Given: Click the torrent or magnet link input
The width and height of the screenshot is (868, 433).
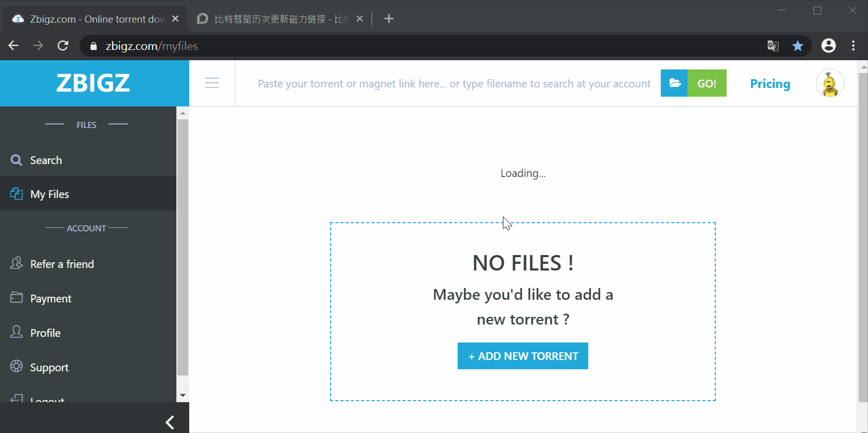Looking at the screenshot, I should 454,83.
